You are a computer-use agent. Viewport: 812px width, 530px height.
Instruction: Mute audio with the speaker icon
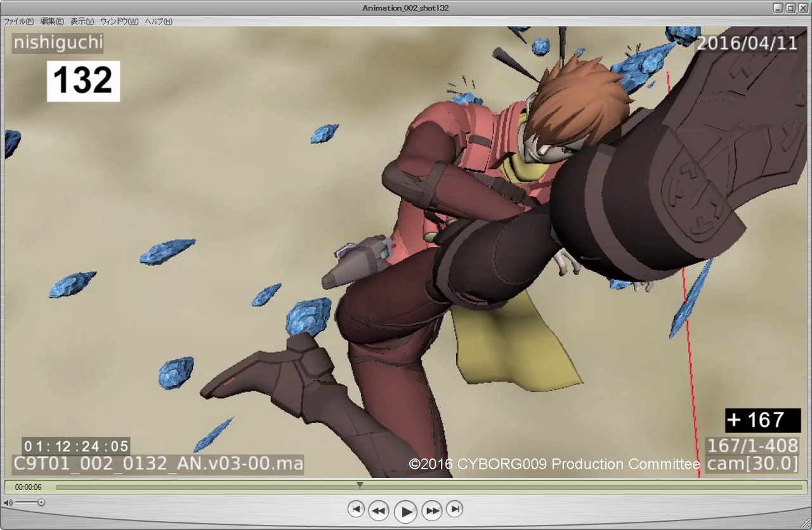tap(8, 503)
